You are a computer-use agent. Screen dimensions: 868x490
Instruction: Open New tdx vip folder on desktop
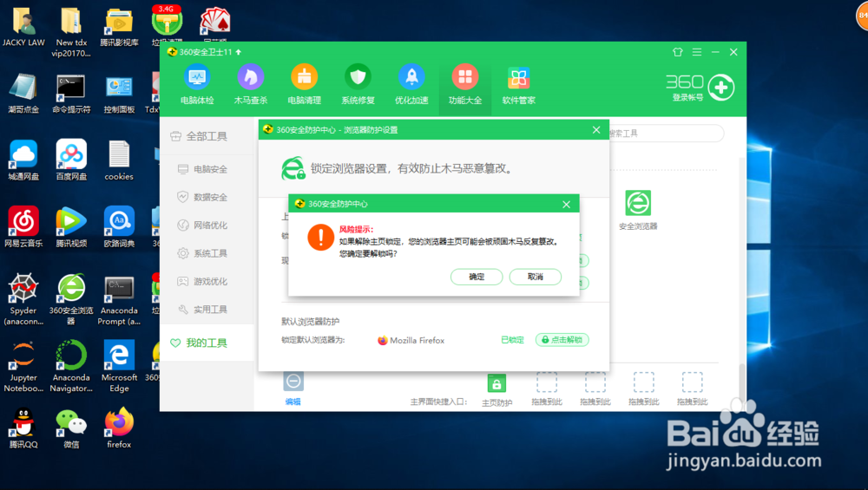pyautogui.click(x=71, y=31)
